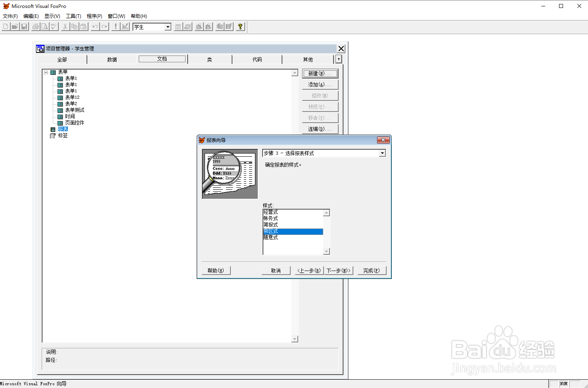Click the Spelling check toolbar icon

[x=54, y=27]
